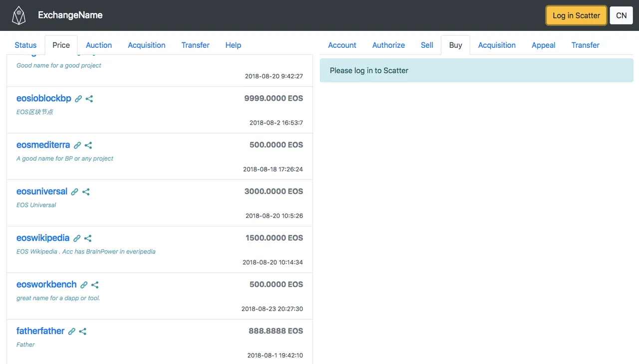Select the Price tab
Screen dimensions: 639x364
(61, 45)
